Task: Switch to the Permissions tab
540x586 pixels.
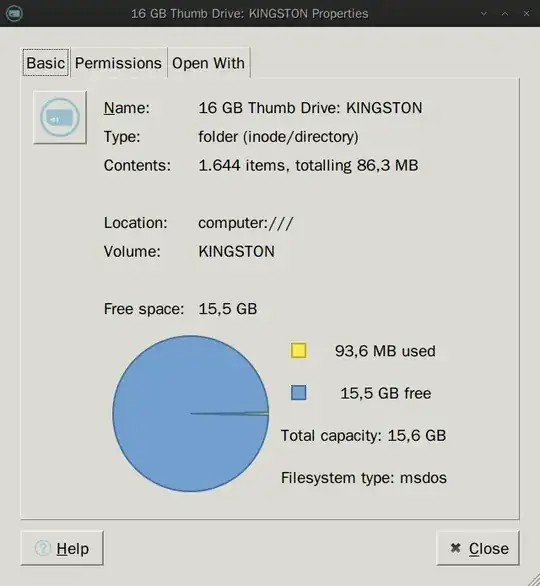Action: coord(118,63)
